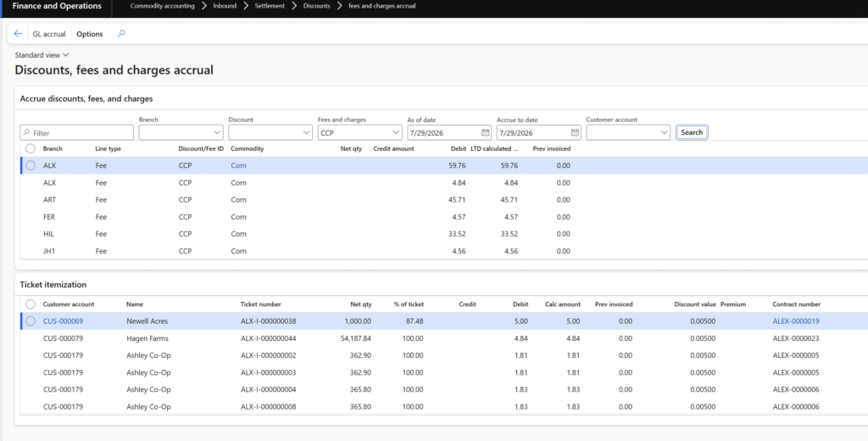Click the Search button
Viewport: 868px width, 441px height.
coord(692,132)
